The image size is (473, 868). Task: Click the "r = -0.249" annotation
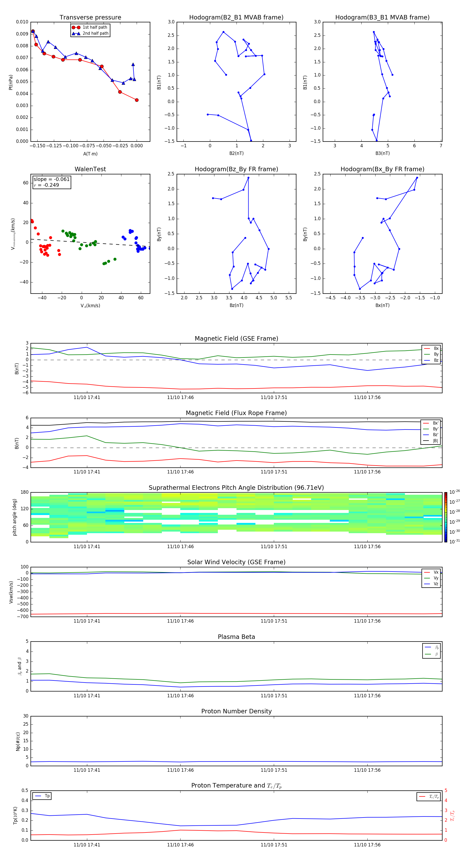tap(47, 185)
